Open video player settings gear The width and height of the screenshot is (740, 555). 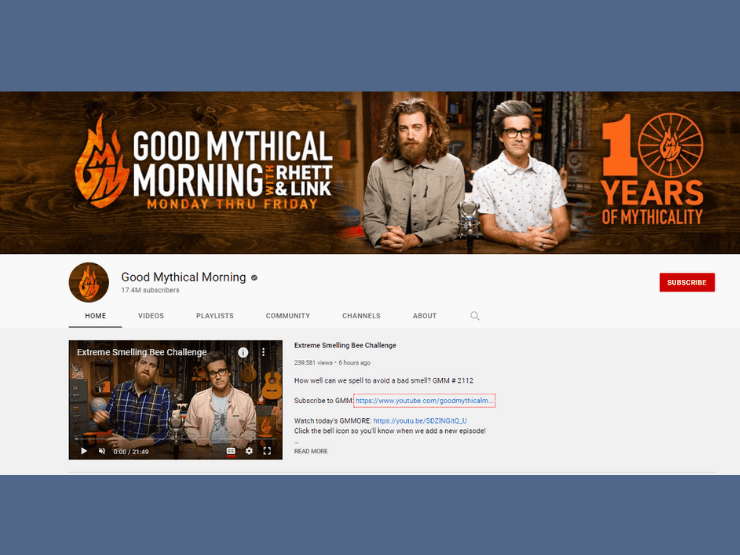[x=249, y=451]
